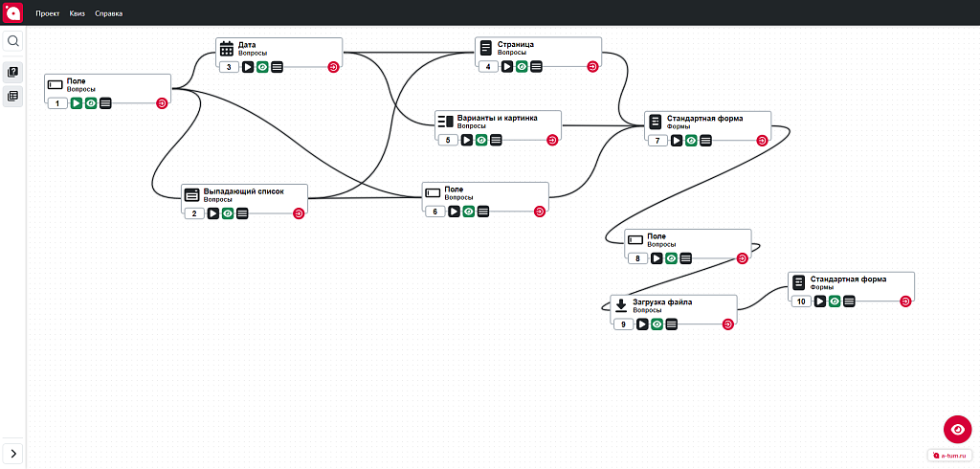Open the questions panel icon in sidebar
Viewport: 980px width, 469px height.
(12, 72)
